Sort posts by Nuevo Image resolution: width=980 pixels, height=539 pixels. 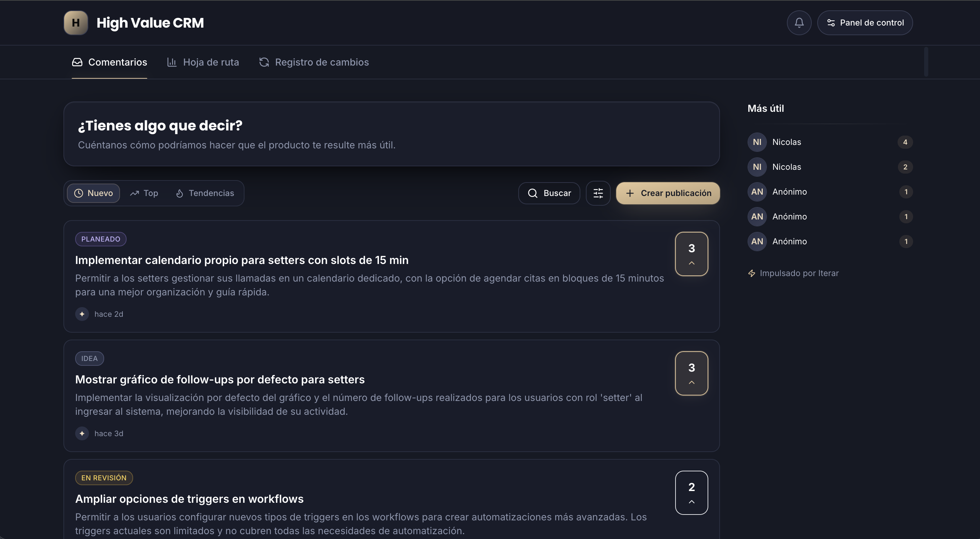coord(93,193)
